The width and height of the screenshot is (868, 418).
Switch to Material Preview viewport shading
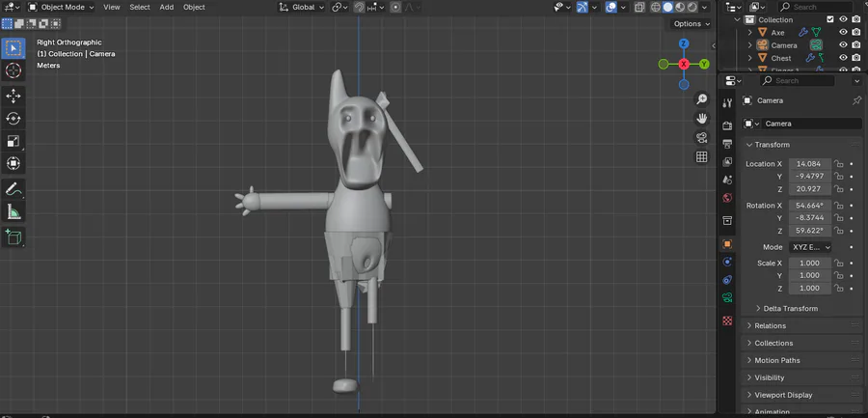(x=680, y=7)
